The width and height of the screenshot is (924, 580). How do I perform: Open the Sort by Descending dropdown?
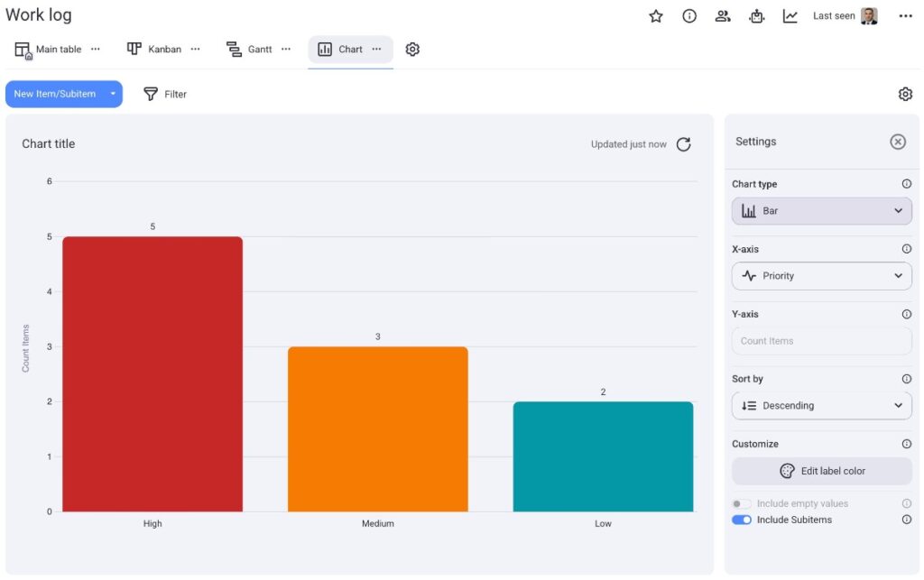821,406
